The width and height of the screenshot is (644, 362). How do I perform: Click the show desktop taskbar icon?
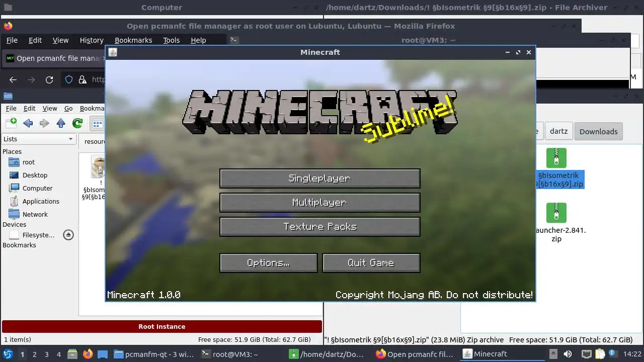click(103, 354)
